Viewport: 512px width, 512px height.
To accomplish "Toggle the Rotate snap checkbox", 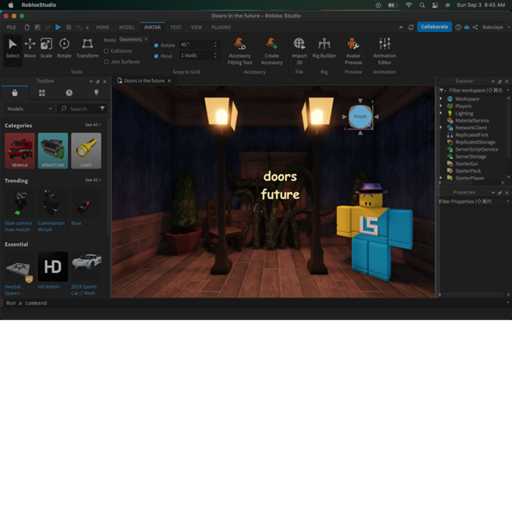I will click(156, 45).
